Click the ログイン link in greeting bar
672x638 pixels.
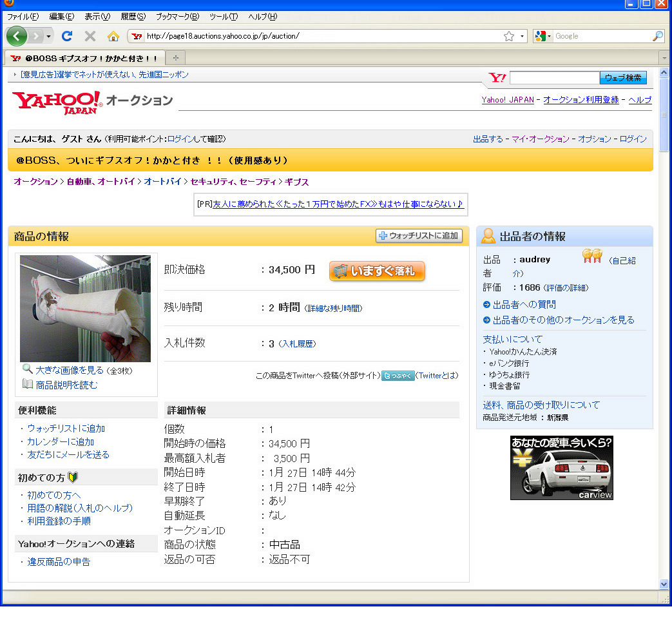(x=180, y=139)
